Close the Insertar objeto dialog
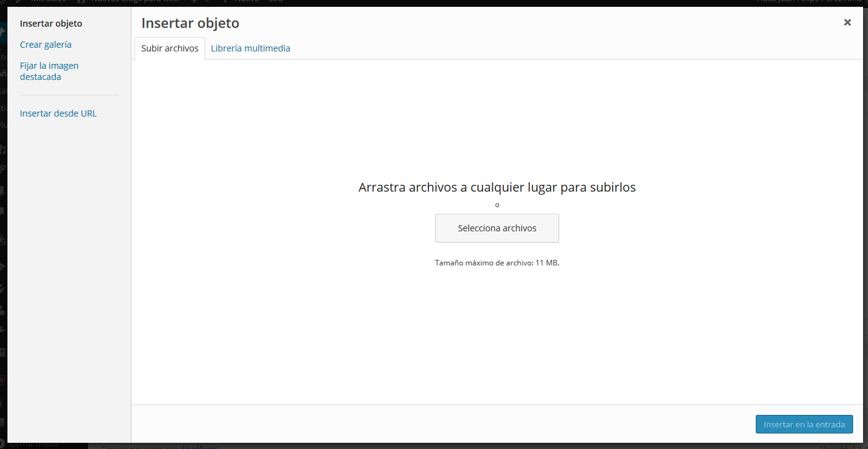Screen dimensions: 868x449 click(847, 22)
